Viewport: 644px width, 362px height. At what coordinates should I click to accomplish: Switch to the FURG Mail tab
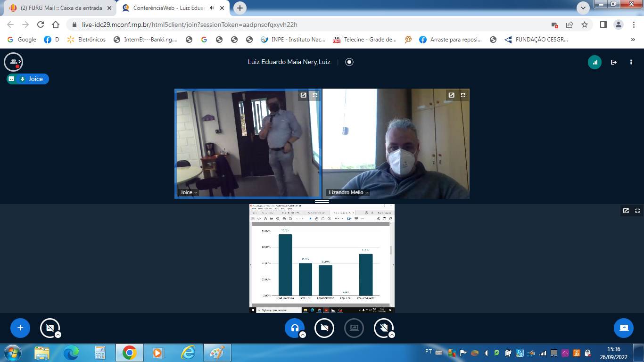pyautogui.click(x=61, y=8)
